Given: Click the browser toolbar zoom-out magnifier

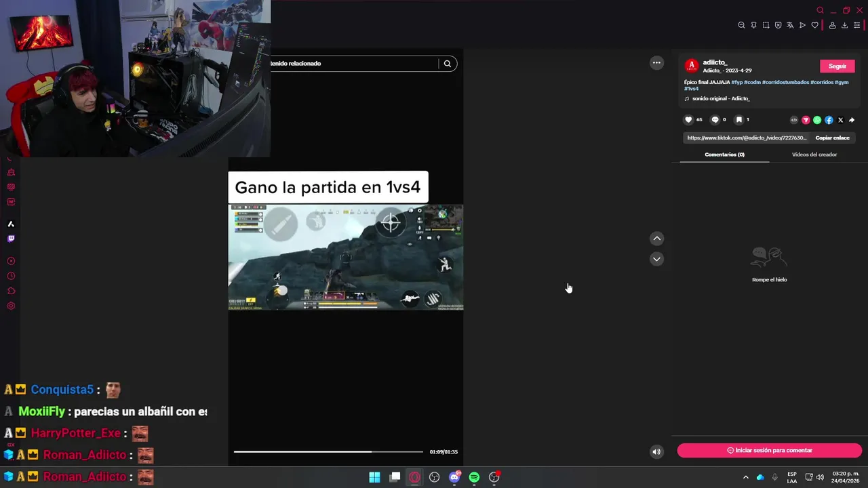Looking at the screenshot, I should 741,25.
